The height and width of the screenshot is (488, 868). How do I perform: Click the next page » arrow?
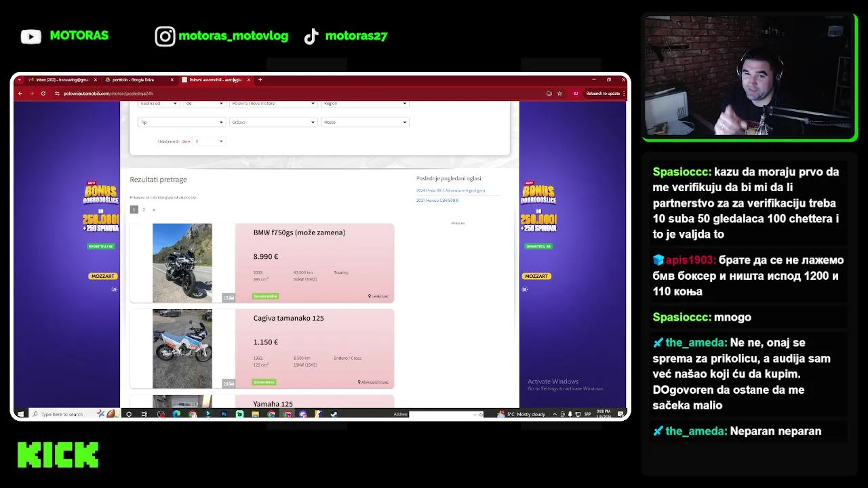[x=153, y=209]
